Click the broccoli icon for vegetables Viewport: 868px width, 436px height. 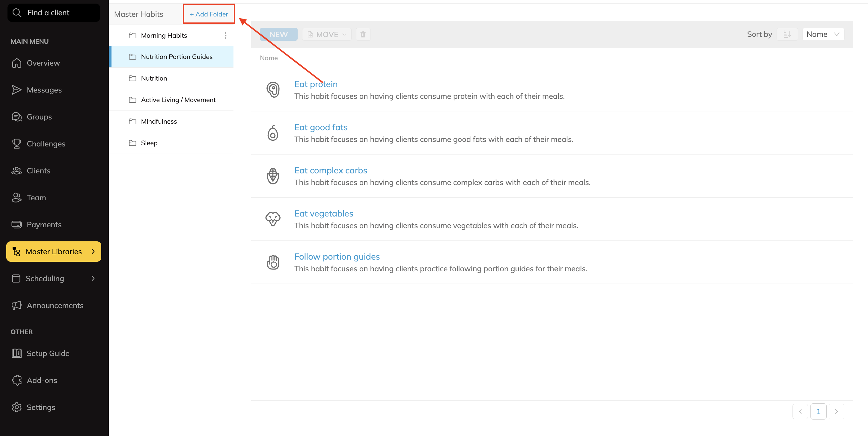pos(272,219)
